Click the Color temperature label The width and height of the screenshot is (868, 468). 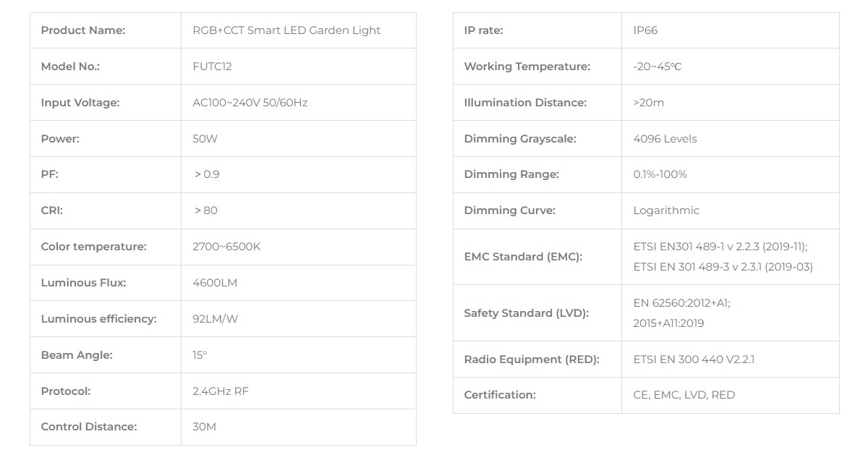(93, 247)
